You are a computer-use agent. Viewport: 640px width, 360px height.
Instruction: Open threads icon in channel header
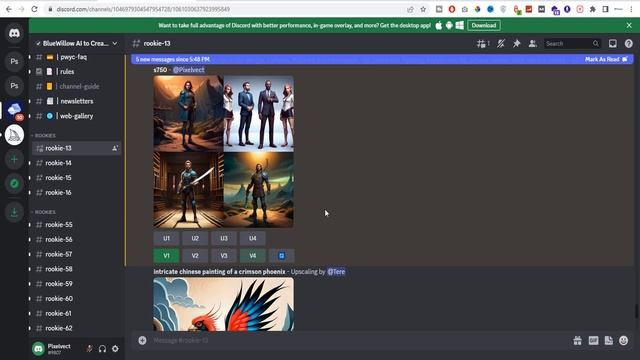coord(483,43)
